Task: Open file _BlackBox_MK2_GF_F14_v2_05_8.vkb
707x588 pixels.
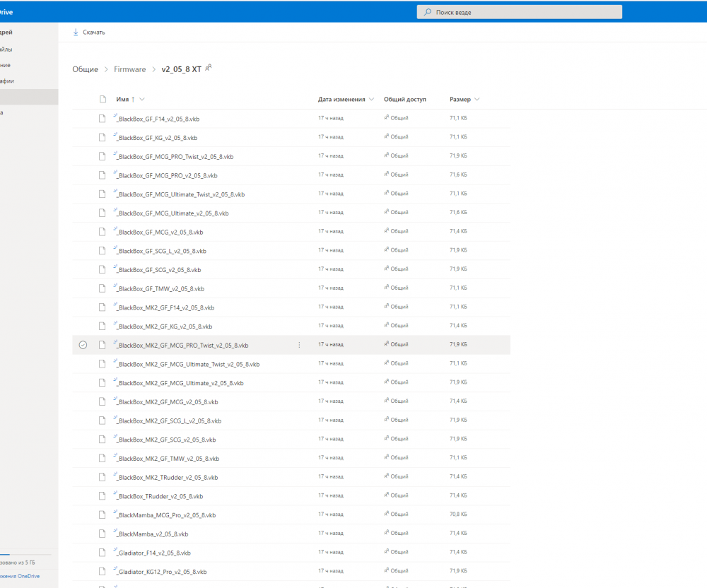Action: (165, 307)
